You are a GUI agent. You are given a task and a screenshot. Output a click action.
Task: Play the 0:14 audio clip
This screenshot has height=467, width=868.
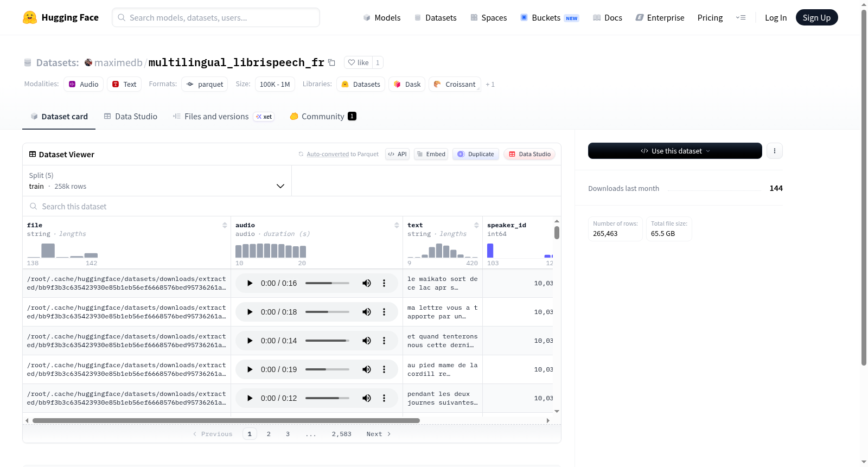(250, 341)
